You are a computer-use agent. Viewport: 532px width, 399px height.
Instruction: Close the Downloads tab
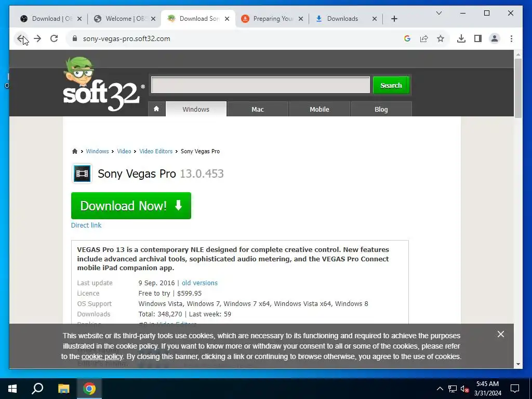click(374, 19)
